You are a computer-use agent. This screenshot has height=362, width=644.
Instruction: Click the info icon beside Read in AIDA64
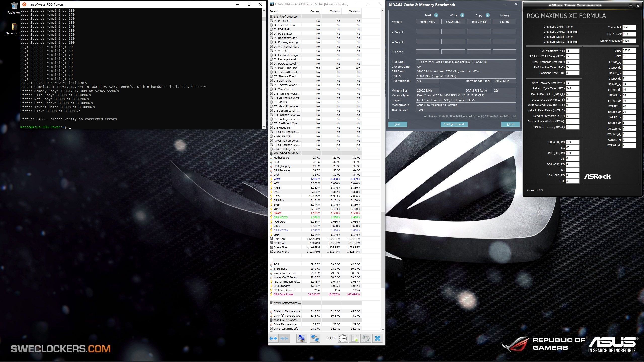click(x=436, y=15)
